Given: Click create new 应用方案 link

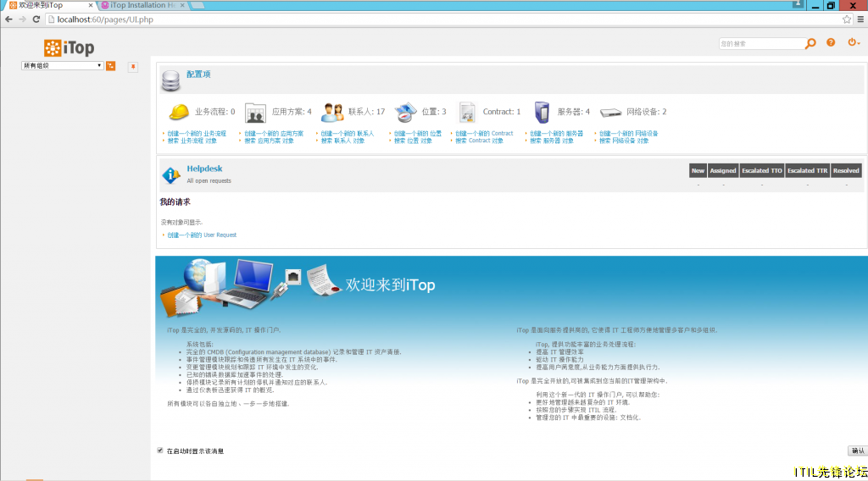Looking at the screenshot, I should click(x=274, y=133).
